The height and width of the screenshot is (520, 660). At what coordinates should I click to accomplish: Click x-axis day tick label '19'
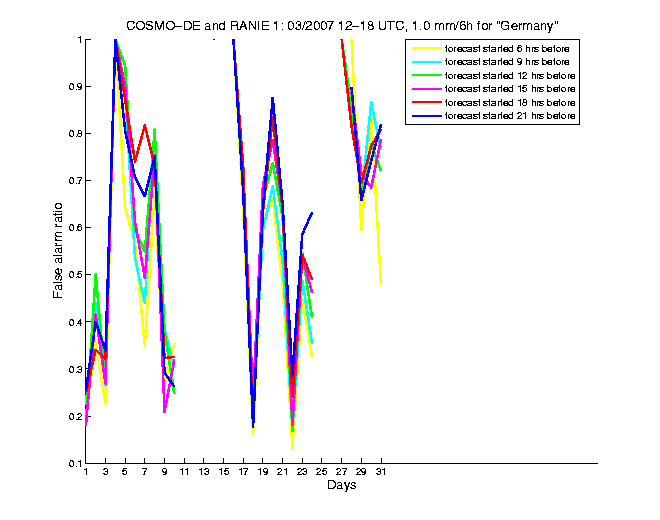pyautogui.click(x=263, y=472)
